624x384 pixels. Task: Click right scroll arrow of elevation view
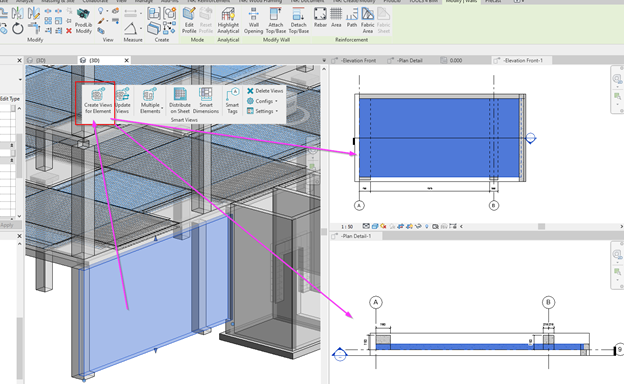621,226
